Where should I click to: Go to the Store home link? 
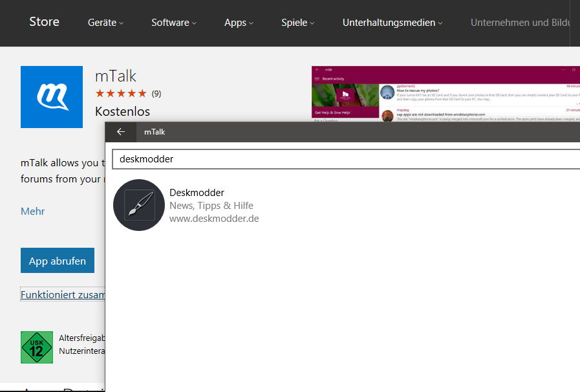pyautogui.click(x=45, y=22)
